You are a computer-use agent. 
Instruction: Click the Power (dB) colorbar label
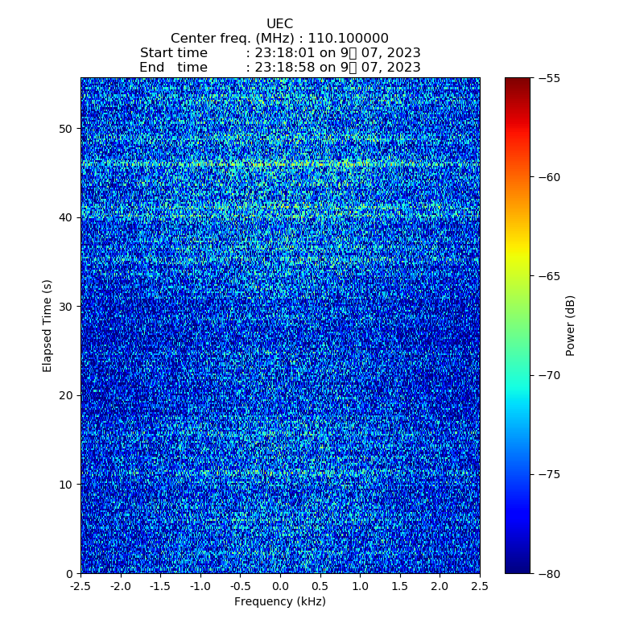pos(570,325)
